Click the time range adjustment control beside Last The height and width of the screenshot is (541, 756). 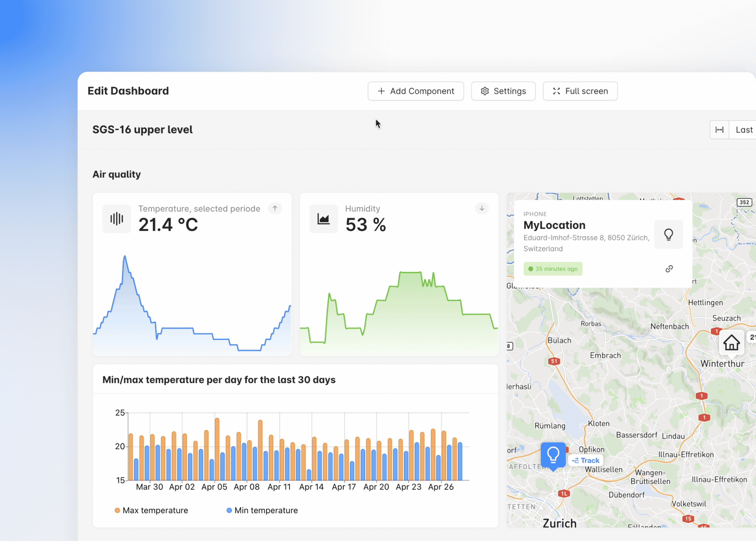pos(720,130)
